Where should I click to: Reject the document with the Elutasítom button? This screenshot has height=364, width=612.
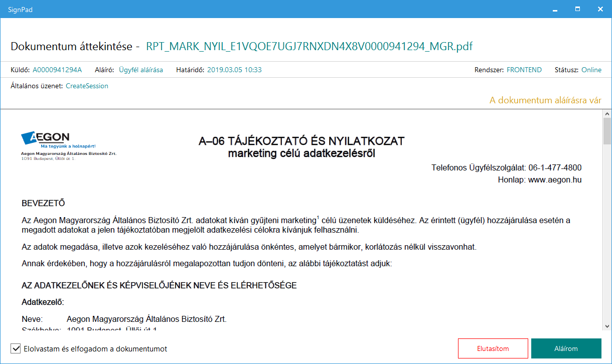point(493,348)
